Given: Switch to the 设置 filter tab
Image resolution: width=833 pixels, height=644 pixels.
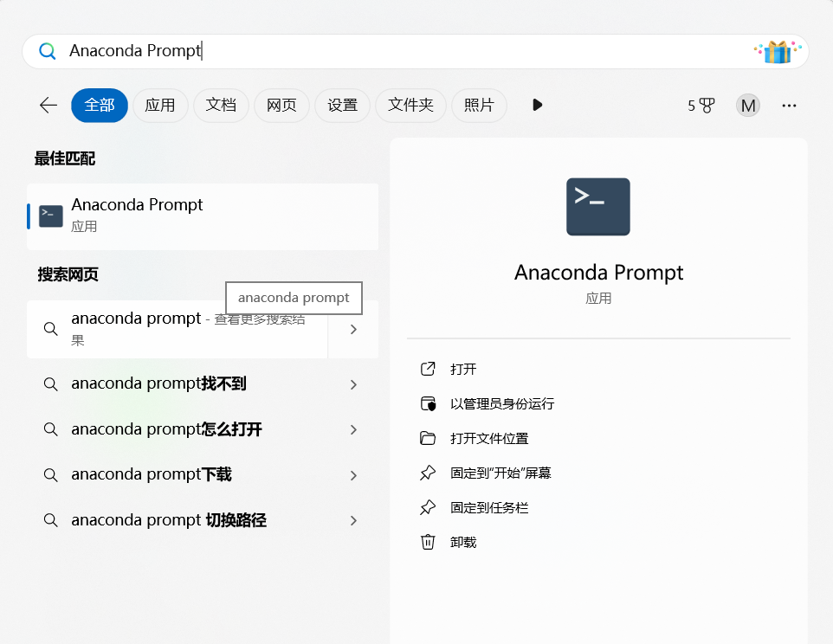Looking at the screenshot, I should point(342,105).
